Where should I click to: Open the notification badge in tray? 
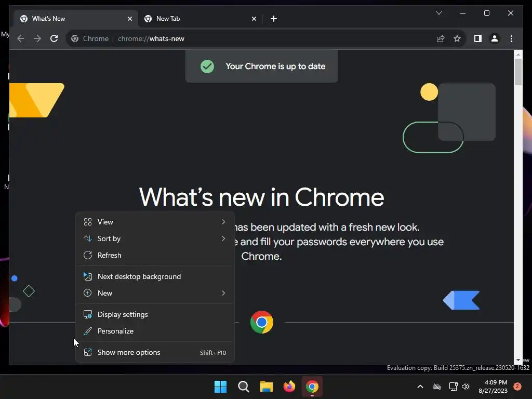pyautogui.click(x=517, y=387)
